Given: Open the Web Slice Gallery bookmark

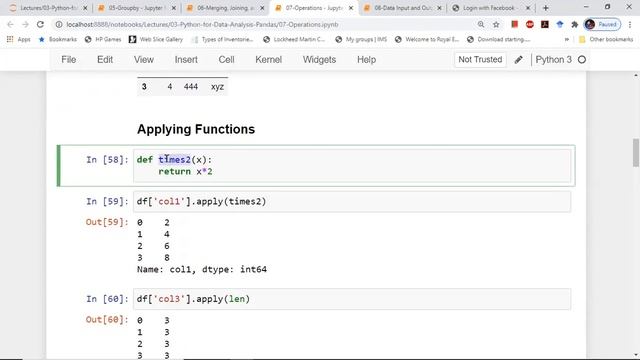Looking at the screenshot, I should click(x=156, y=40).
